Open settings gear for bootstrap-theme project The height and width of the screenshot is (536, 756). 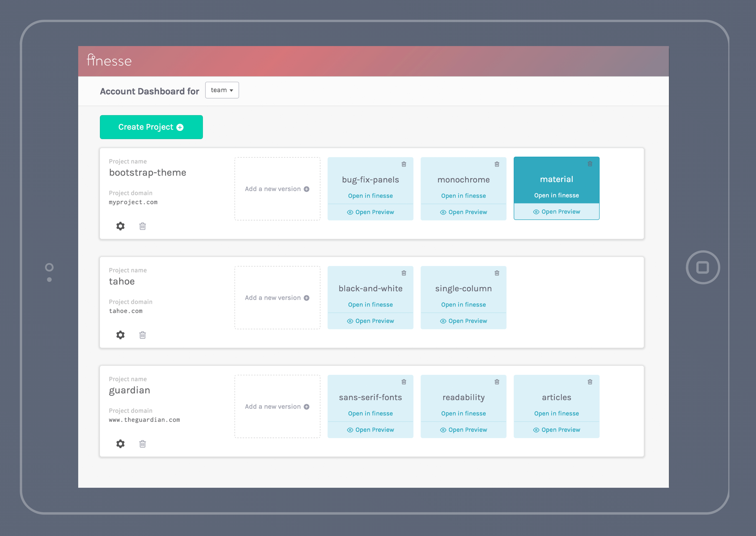click(x=120, y=226)
